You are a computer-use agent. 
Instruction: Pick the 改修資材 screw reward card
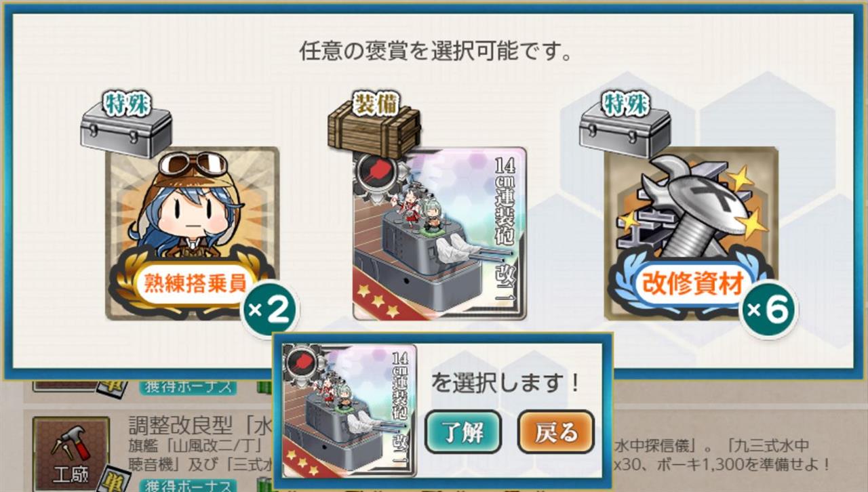[x=691, y=232]
